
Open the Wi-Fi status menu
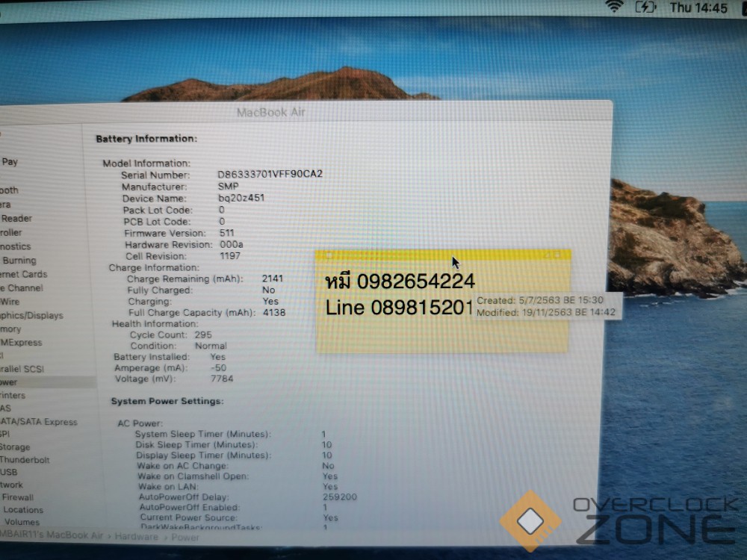tap(614, 6)
